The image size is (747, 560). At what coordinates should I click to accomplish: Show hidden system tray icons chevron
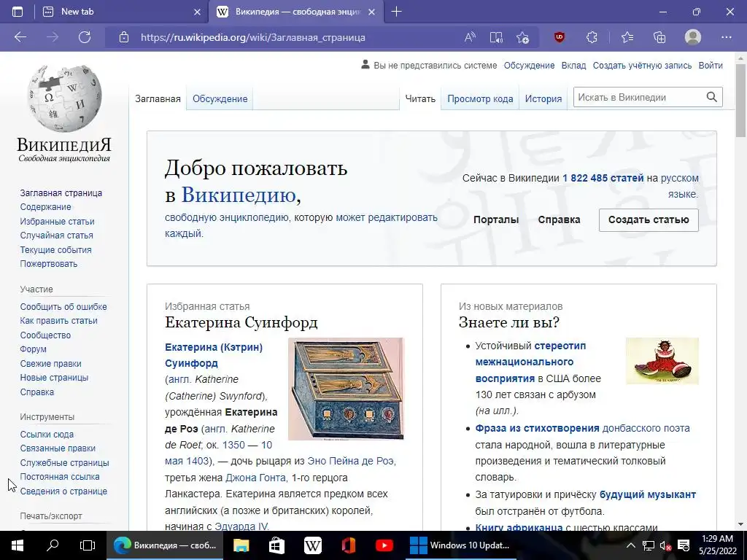click(630, 545)
